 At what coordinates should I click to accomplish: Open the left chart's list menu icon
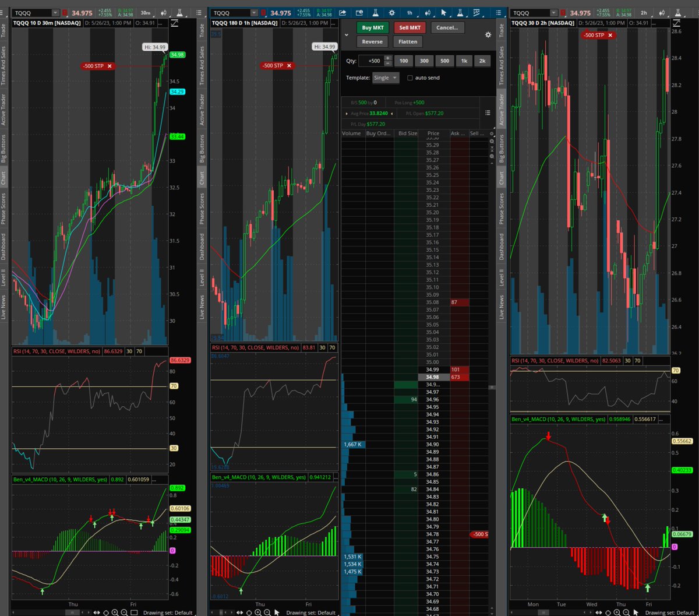199,13
